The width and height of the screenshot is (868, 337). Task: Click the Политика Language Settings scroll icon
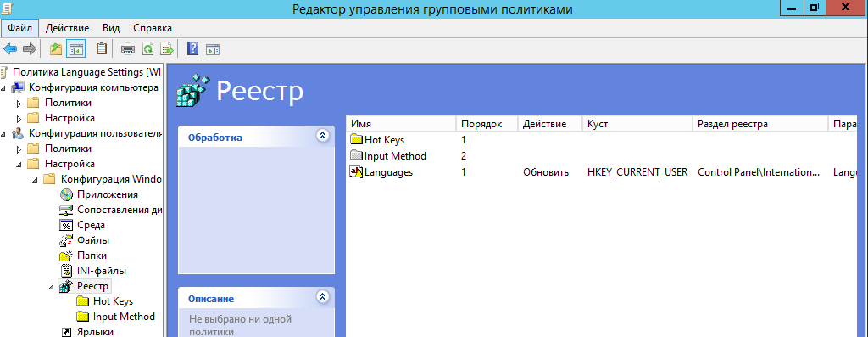(x=4, y=72)
